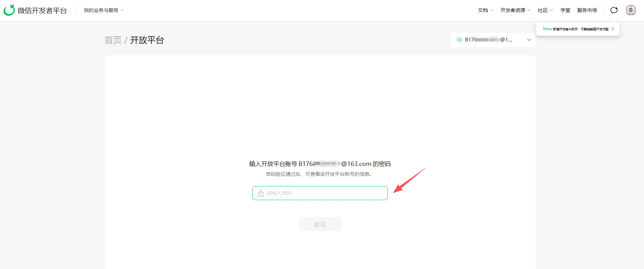Click the 开放平台 breadcrumb title
644x269 pixels.
tap(147, 40)
